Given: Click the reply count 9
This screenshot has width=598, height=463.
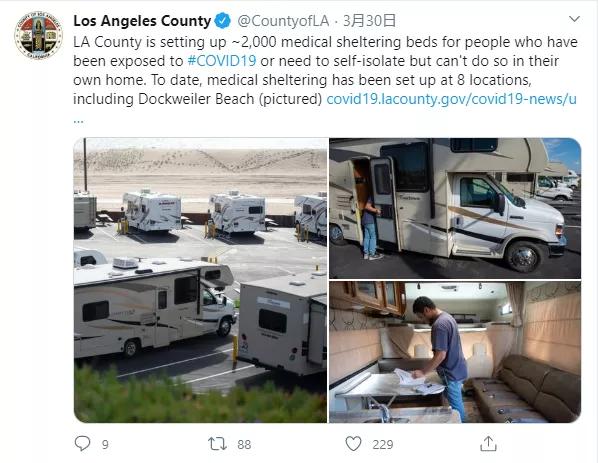Looking at the screenshot, I should [105, 445].
